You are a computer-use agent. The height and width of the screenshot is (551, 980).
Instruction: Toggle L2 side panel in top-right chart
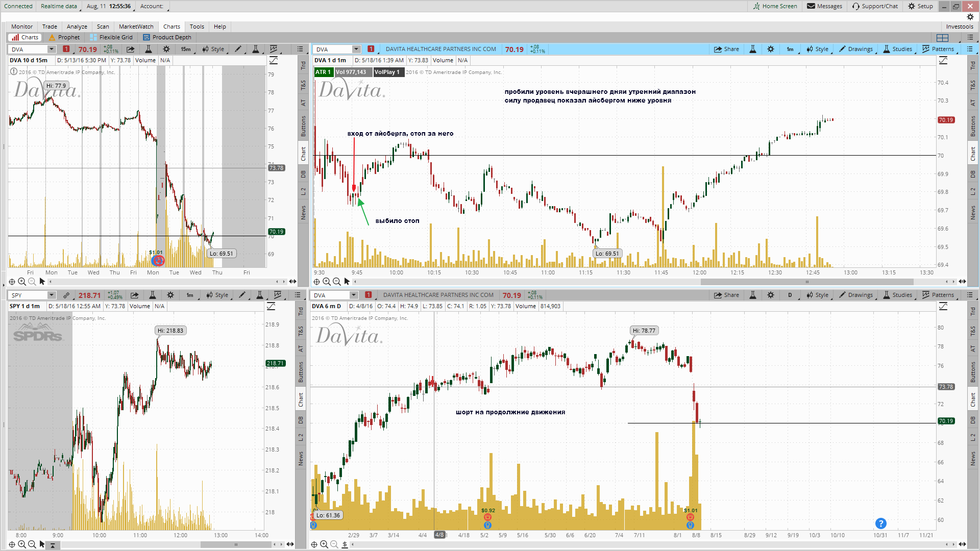(972, 191)
